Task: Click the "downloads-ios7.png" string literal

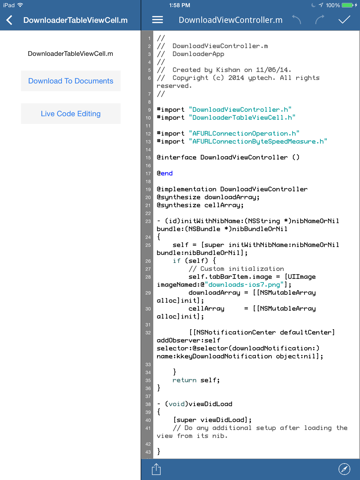Action: (246, 285)
